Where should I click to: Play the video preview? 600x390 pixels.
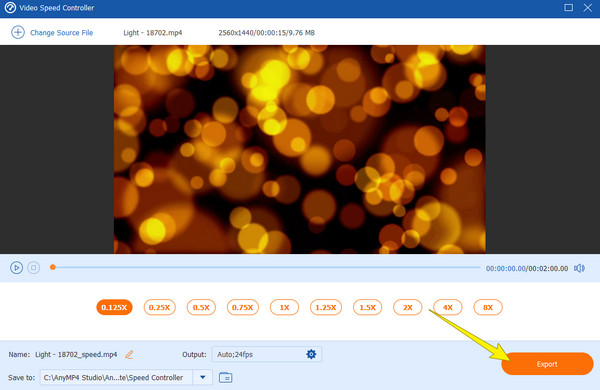click(x=16, y=268)
